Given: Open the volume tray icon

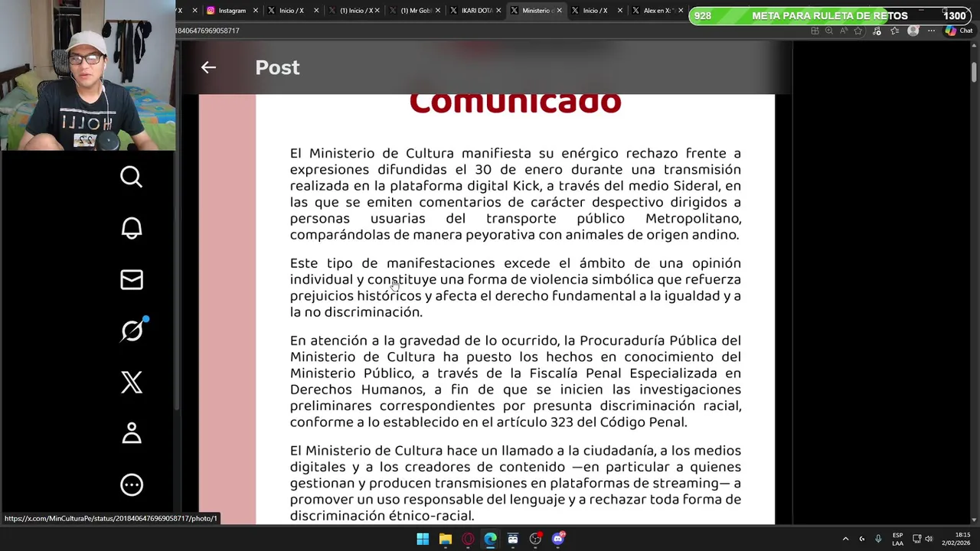Looking at the screenshot, I should (929, 539).
